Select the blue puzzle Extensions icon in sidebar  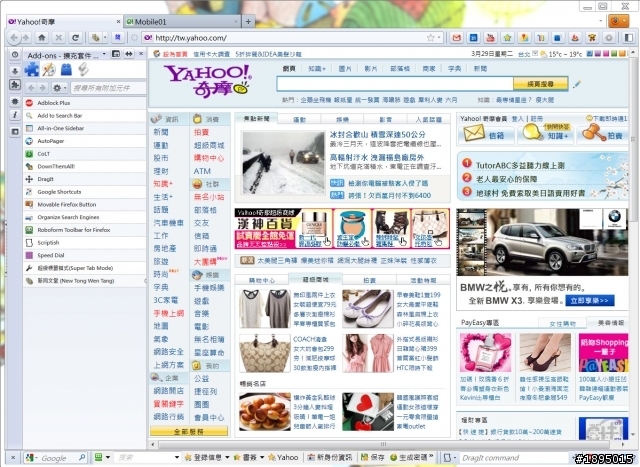32,69
